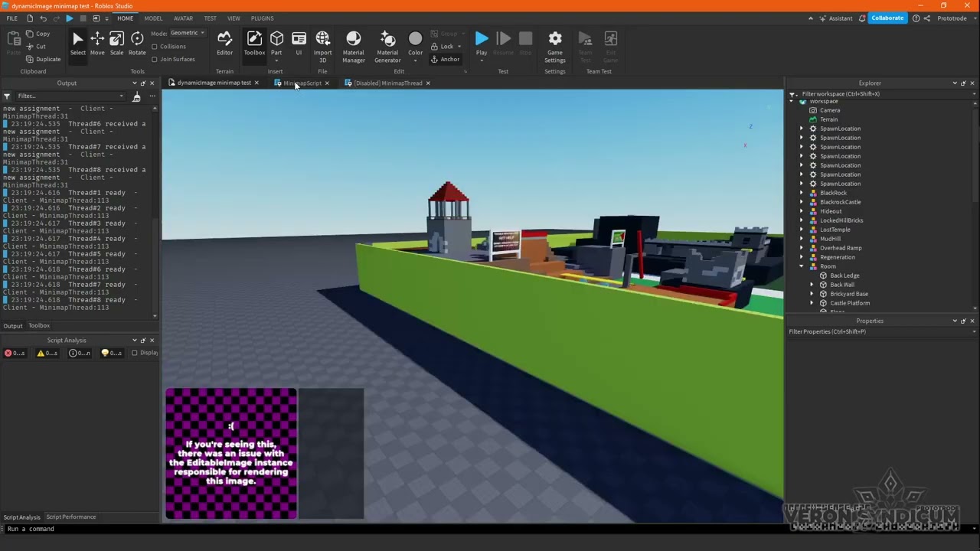Screen dimensions: 980x551
Task: Choose the Rotate tool
Action: pos(137,44)
